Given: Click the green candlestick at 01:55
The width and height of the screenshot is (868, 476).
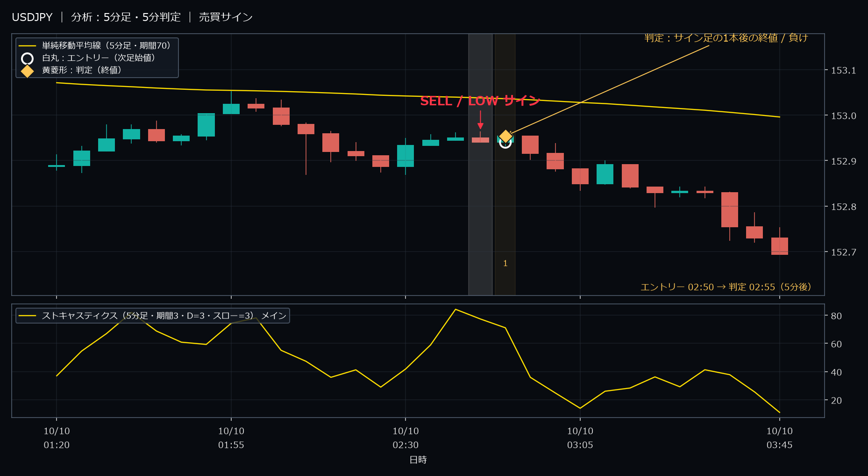Looking at the screenshot, I should click(231, 109).
